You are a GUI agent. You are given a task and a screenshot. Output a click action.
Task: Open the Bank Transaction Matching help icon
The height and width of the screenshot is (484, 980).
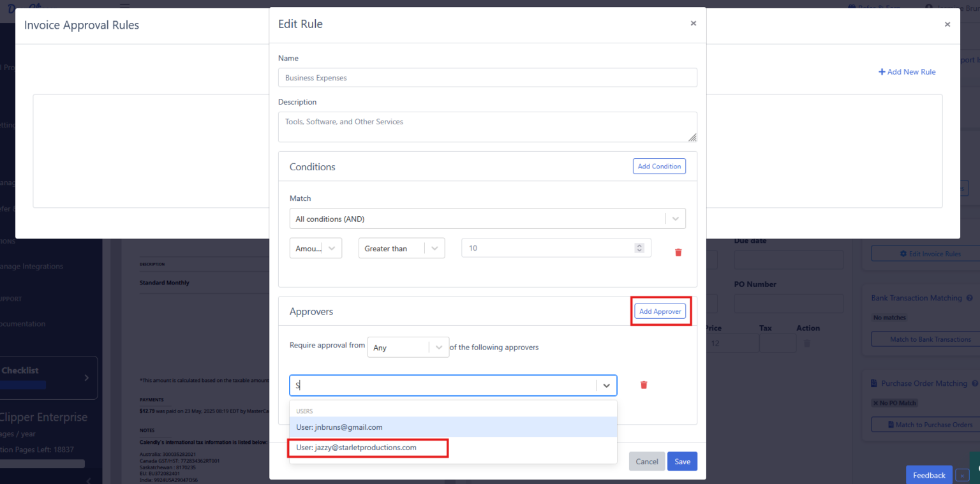coord(969,298)
